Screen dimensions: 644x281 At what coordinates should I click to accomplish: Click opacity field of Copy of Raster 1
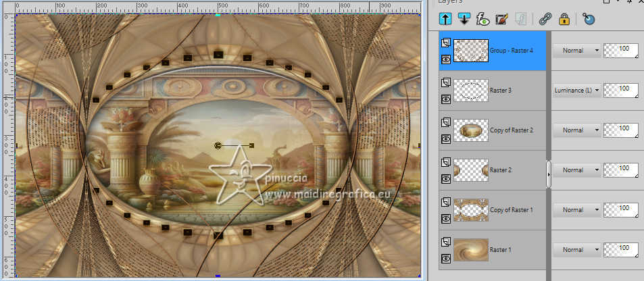pos(620,210)
